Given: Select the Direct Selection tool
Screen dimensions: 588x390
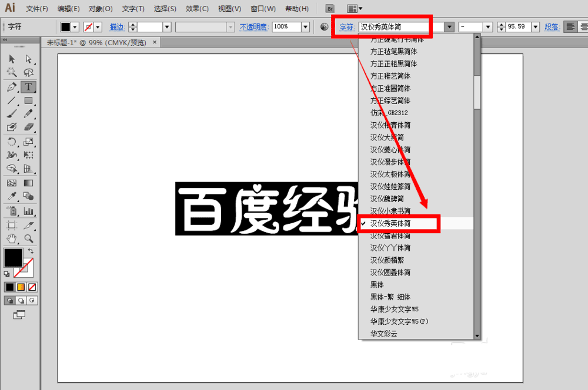Looking at the screenshot, I should pyautogui.click(x=28, y=59).
